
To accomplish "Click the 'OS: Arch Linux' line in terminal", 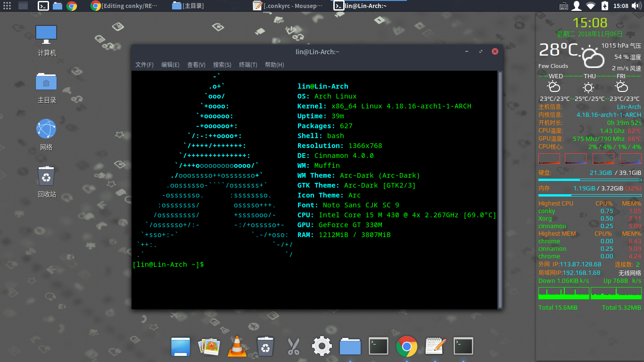I will (327, 96).
